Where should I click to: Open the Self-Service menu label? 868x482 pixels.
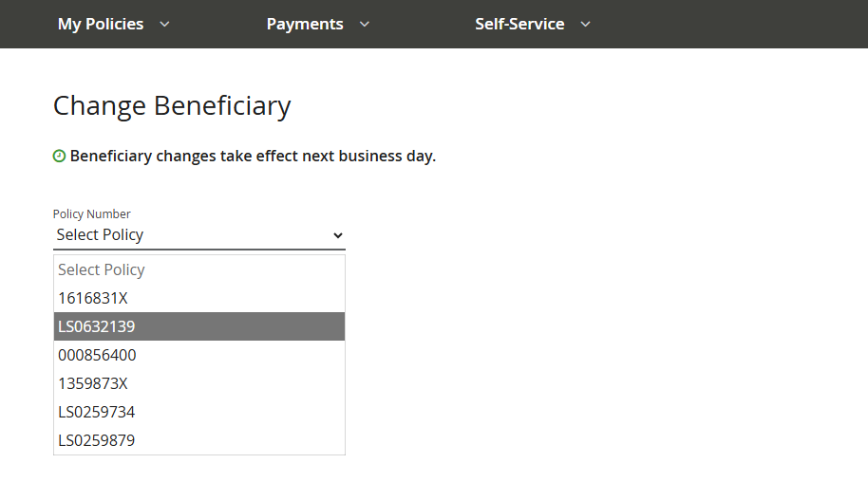tap(519, 25)
